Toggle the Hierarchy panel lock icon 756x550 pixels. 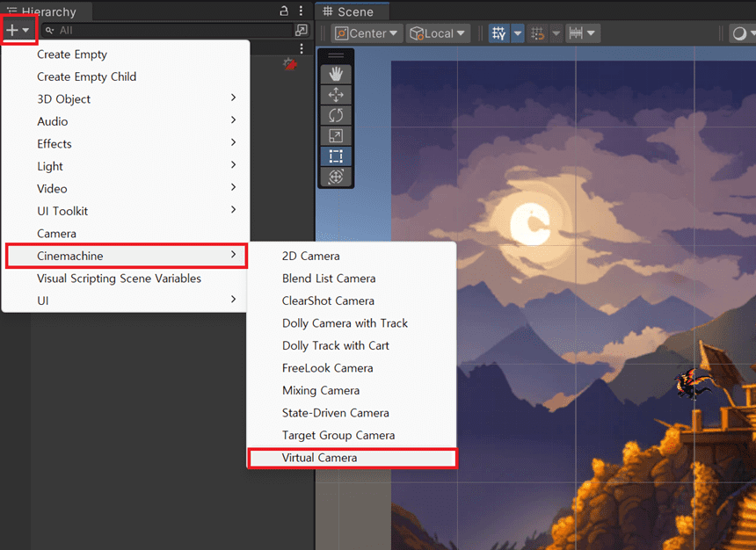(x=284, y=11)
